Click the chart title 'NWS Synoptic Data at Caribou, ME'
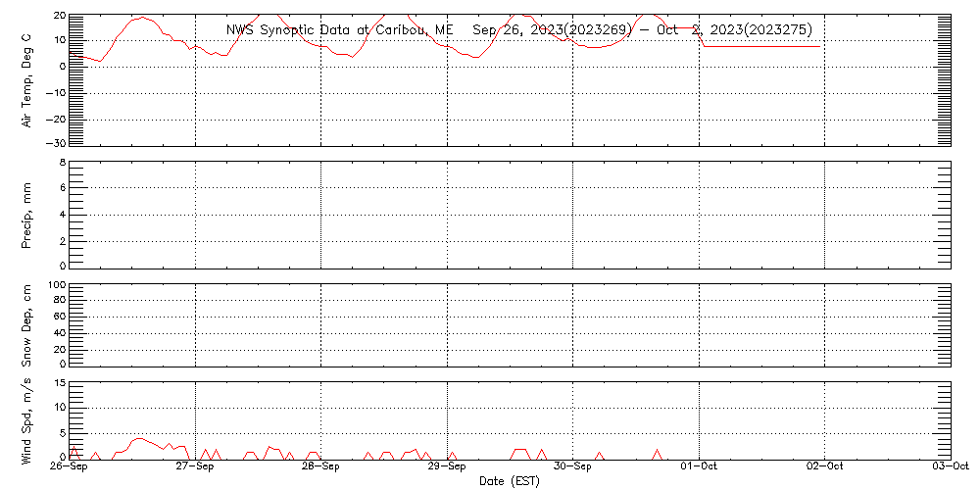The width and height of the screenshot is (980, 490). (339, 29)
